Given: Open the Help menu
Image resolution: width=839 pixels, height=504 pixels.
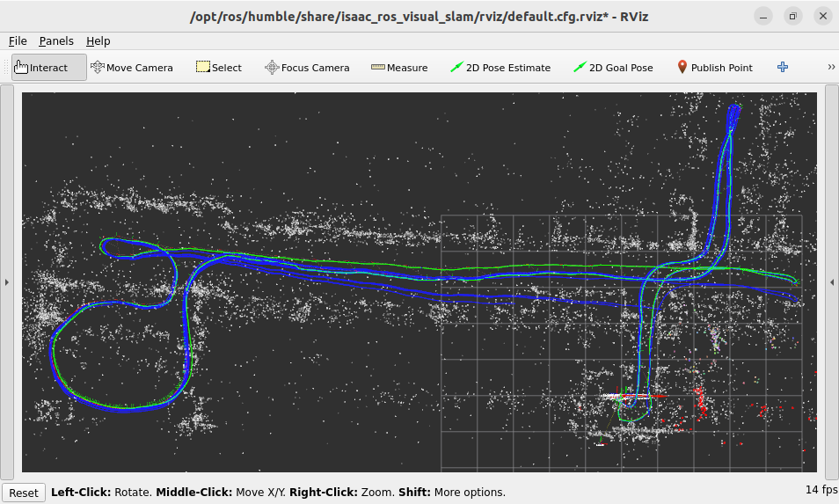Looking at the screenshot, I should [98, 40].
